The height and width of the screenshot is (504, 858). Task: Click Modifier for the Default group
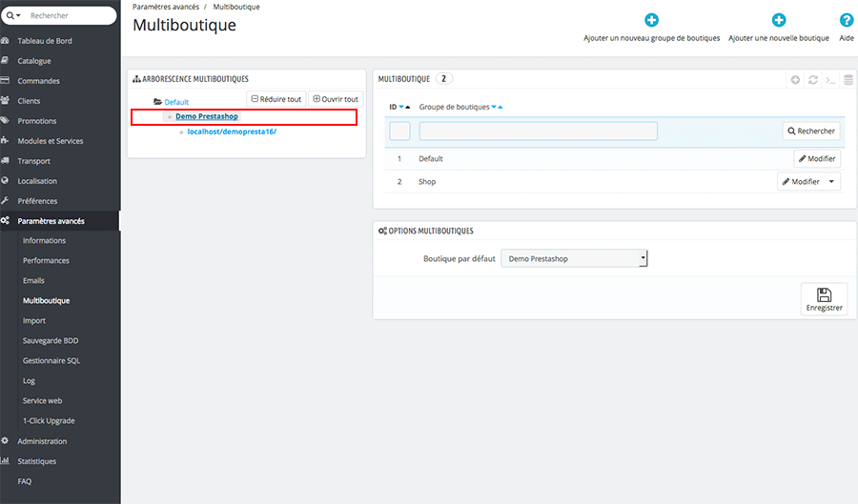tap(817, 159)
